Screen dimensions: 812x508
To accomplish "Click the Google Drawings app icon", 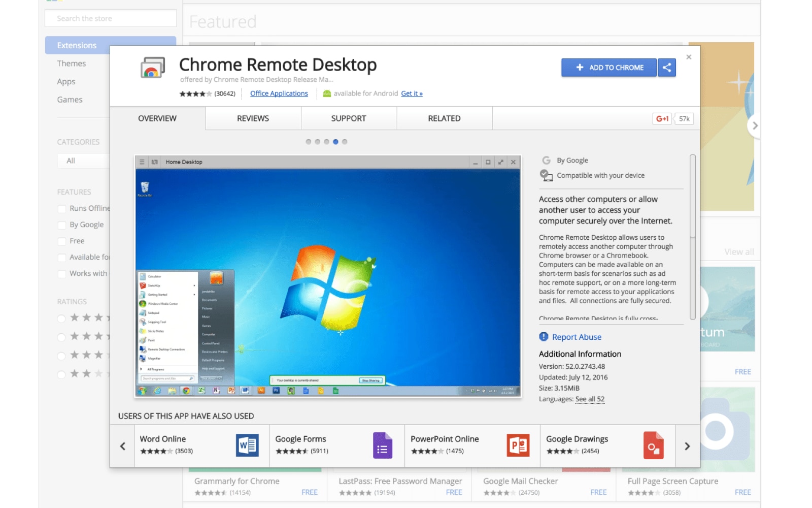I will (654, 445).
